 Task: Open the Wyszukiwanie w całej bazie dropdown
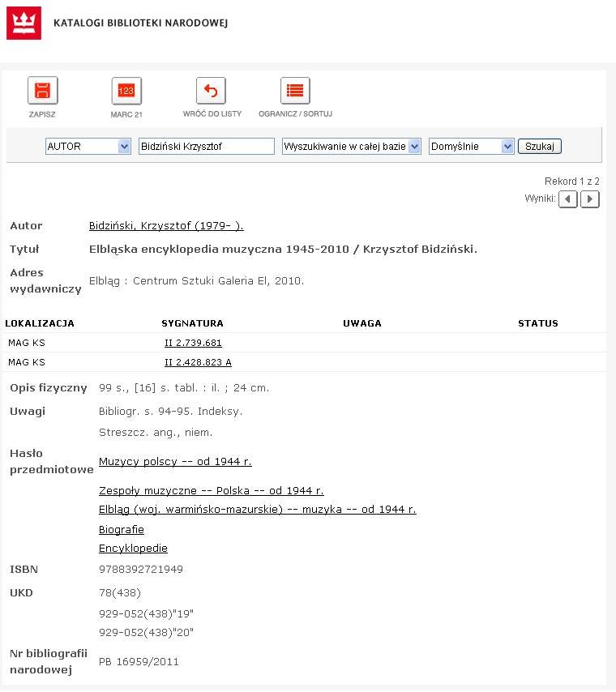(x=352, y=146)
